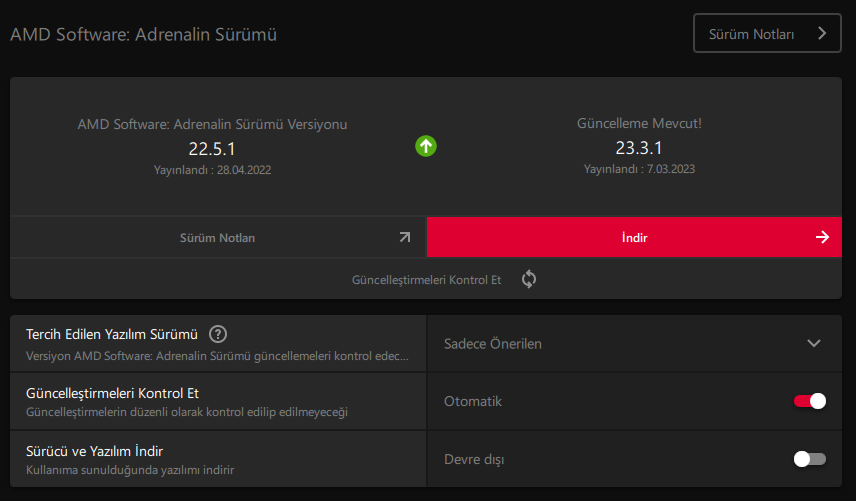Image resolution: width=856 pixels, height=501 pixels.
Task: Click the AMD Software: Adrenalin Sürümü title
Action: click(x=143, y=34)
